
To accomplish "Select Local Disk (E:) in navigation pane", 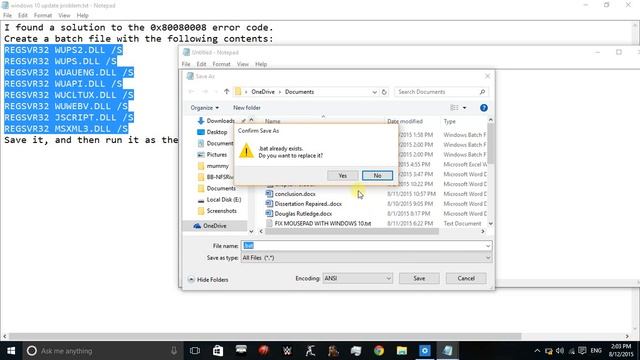I will 219,200.
